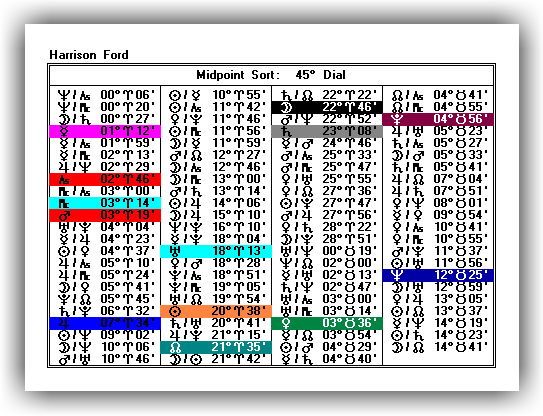Click Moon/Mercury midpoint at 11° Aries 59'
This screenshot has height=416, width=543.
point(217,143)
